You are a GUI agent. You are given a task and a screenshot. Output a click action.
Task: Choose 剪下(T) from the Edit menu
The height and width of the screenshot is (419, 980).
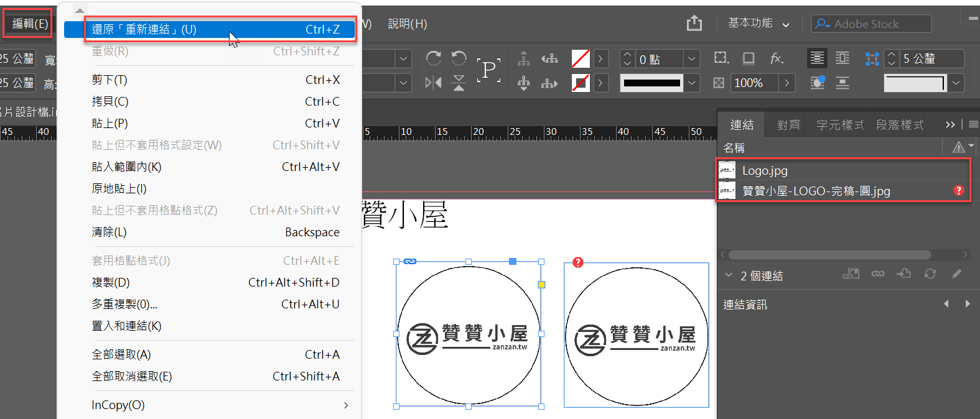(x=209, y=80)
